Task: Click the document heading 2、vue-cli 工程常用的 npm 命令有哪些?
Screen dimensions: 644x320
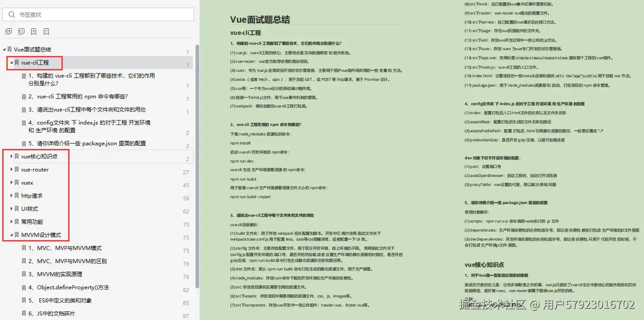Action: click(266, 125)
